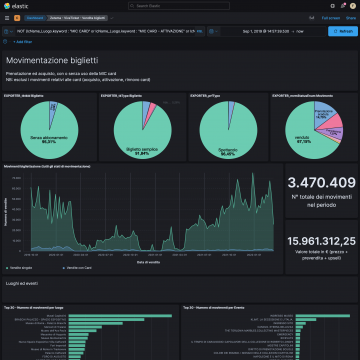Open the saved queries dropdown

(8, 31)
